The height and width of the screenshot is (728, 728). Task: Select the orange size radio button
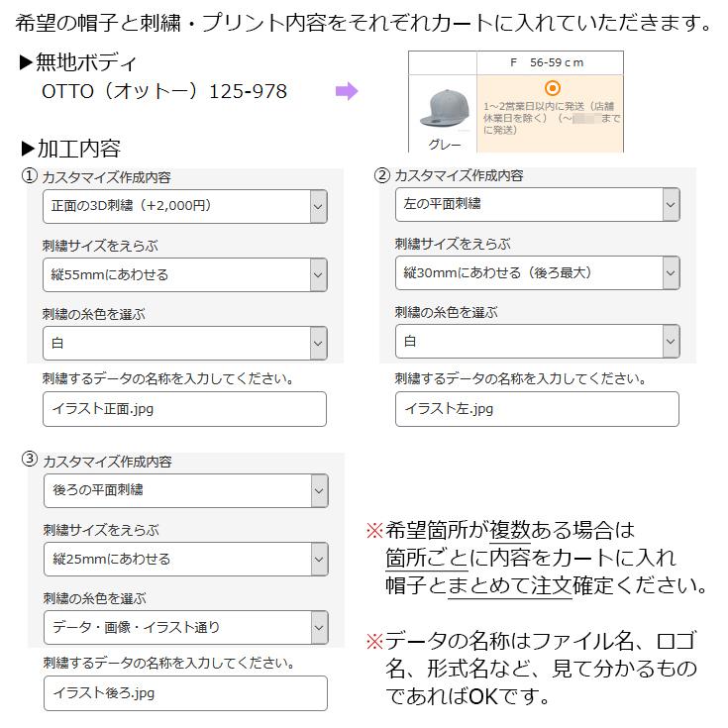click(x=553, y=88)
